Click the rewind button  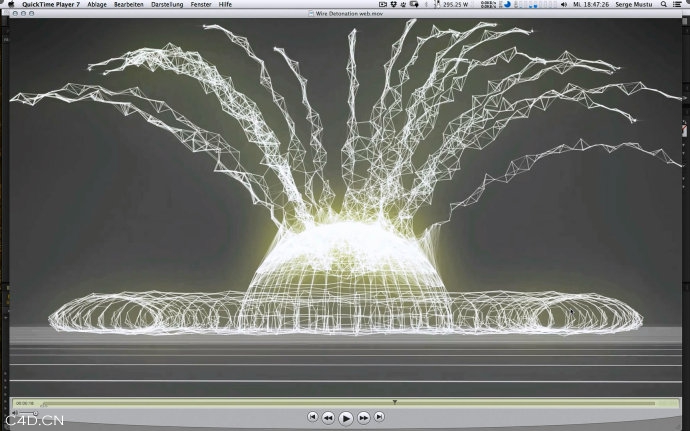point(328,417)
